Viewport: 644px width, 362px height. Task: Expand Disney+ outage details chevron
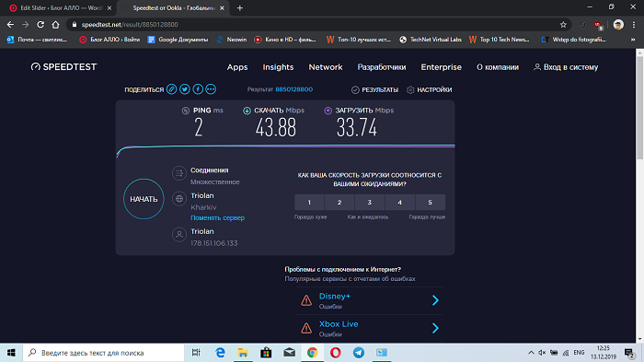[435, 300]
